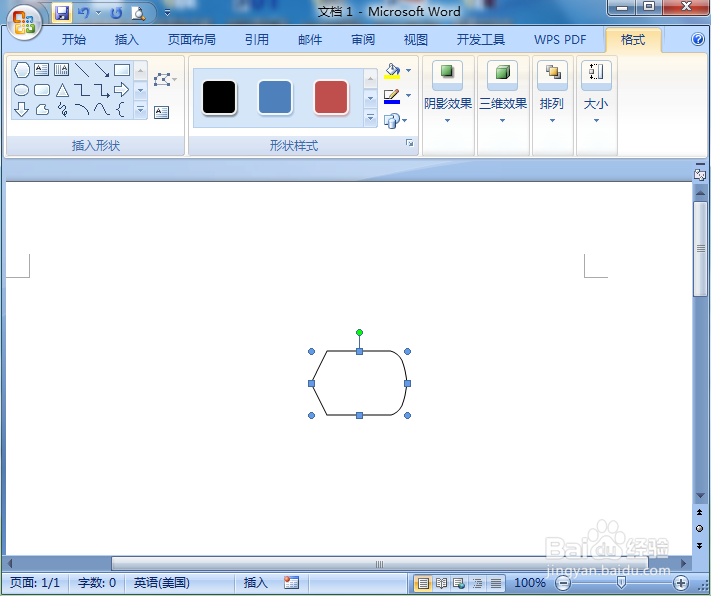Pick the scribble shape tool
The image size is (711, 596).
[x=63, y=109]
